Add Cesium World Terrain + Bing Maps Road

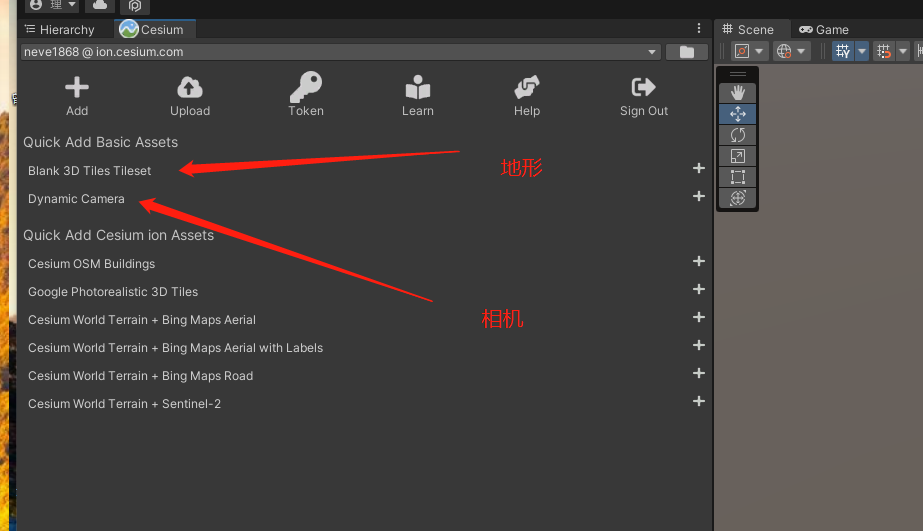699,373
